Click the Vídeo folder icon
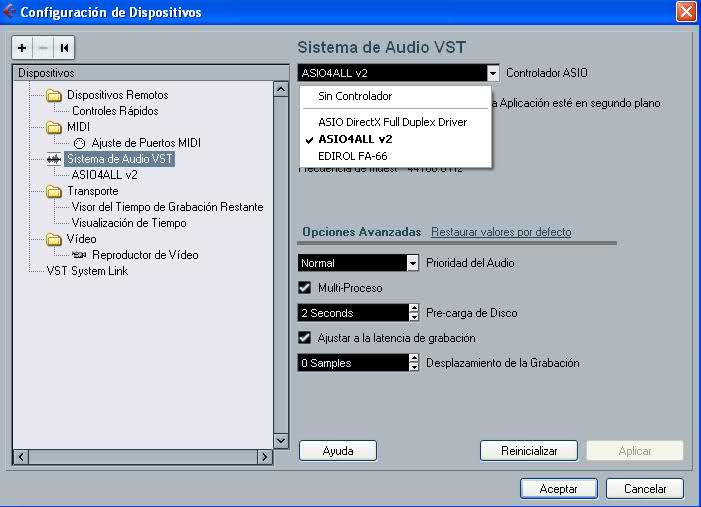The width and height of the screenshot is (701, 507). pos(54,239)
